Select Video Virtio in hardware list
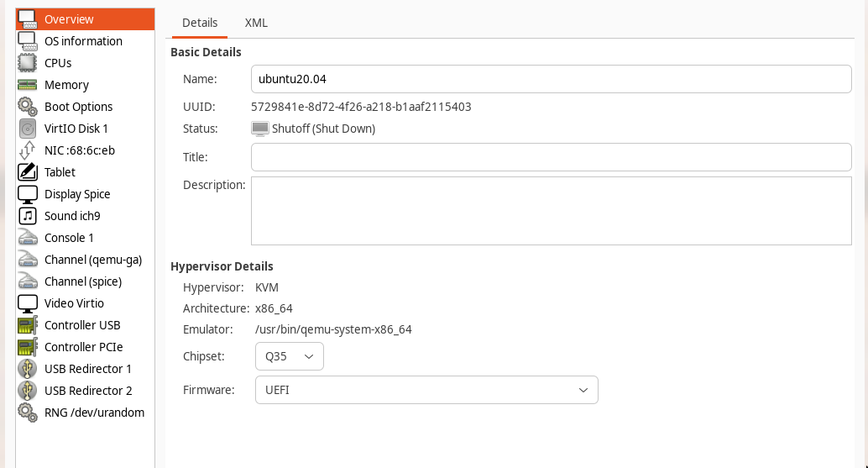Screen dimensions: 868x468 click(x=74, y=303)
